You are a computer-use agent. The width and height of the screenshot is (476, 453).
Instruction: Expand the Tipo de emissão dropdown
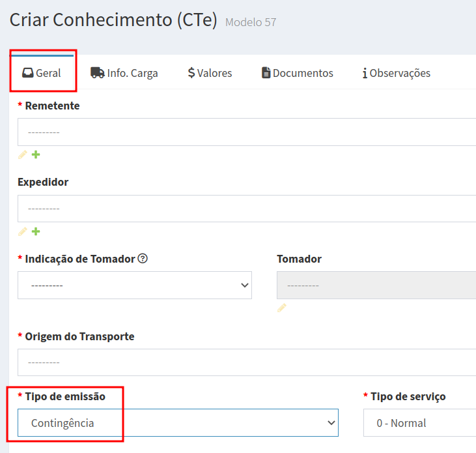point(178,423)
